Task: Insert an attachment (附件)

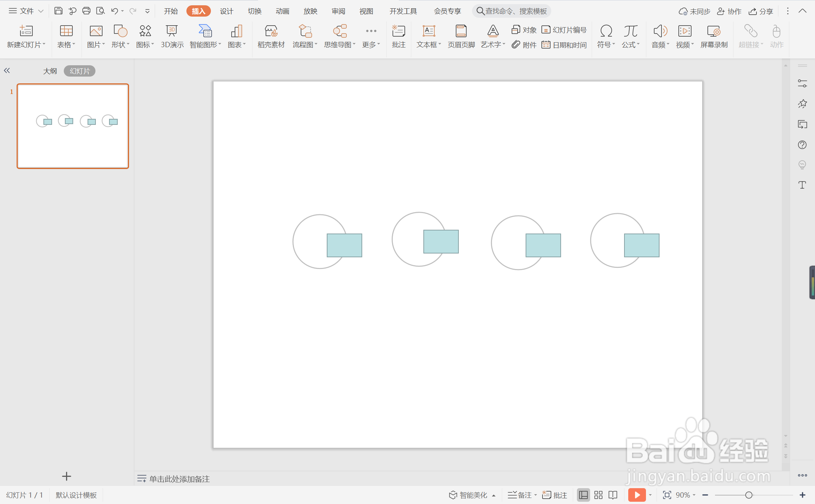Action: 524,45
